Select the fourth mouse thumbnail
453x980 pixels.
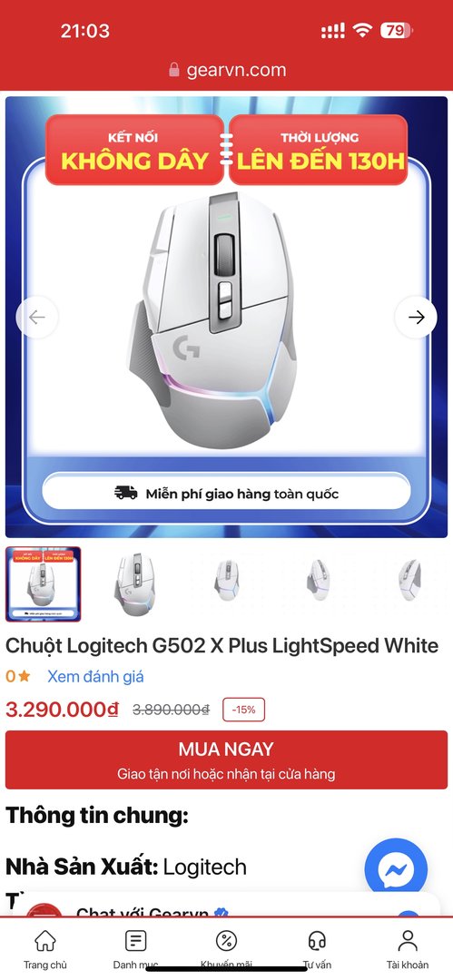pyautogui.click(x=318, y=582)
